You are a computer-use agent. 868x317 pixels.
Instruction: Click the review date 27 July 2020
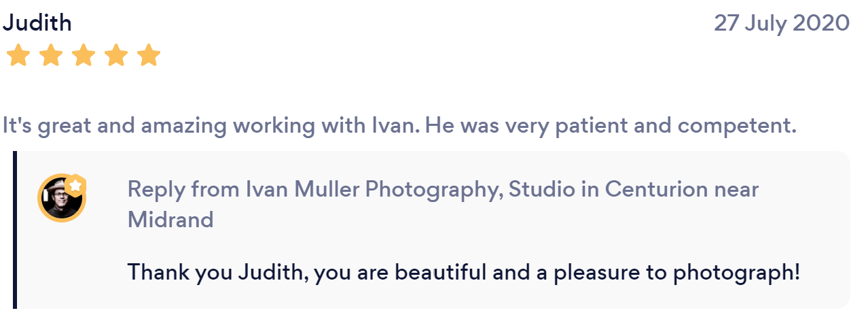point(781,23)
